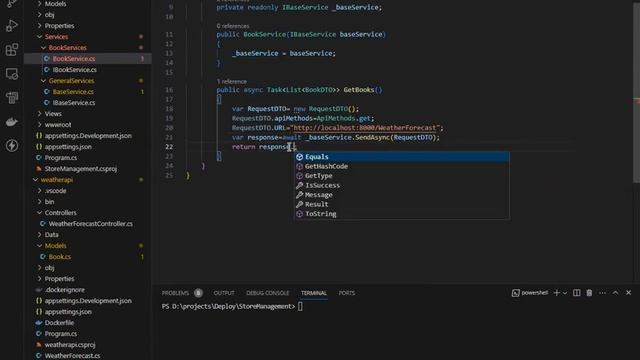Switch to the PROBLEMS tab
This screenshot has width=640, height=360.
coord(176,293)
